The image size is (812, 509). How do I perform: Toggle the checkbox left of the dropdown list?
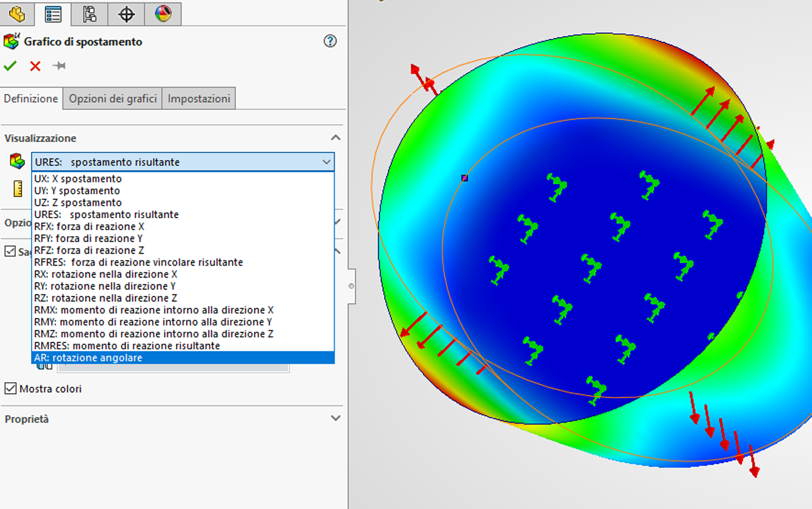tap(10, 251)
